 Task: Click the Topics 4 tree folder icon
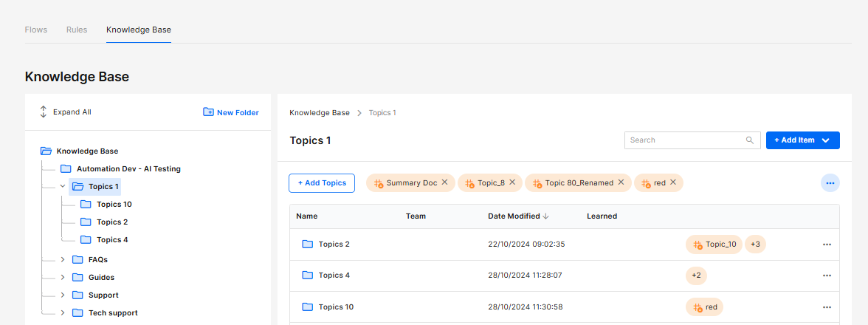pos(86,240)
